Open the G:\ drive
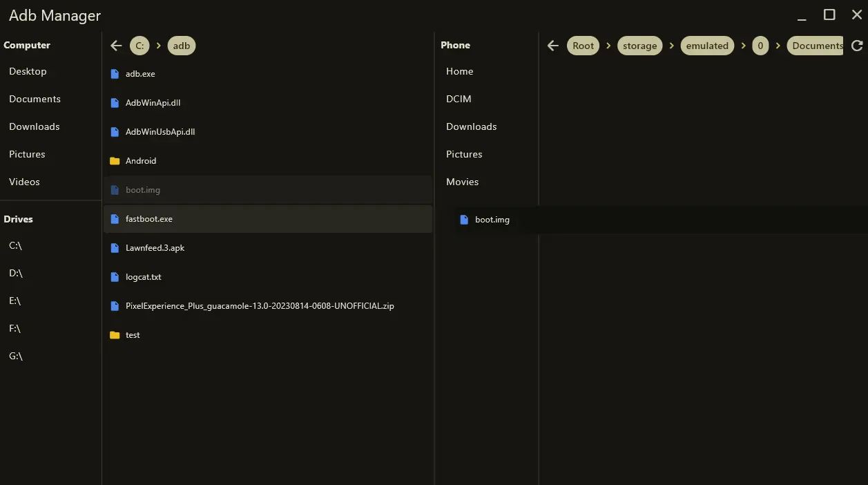 [x=16, y=356]
